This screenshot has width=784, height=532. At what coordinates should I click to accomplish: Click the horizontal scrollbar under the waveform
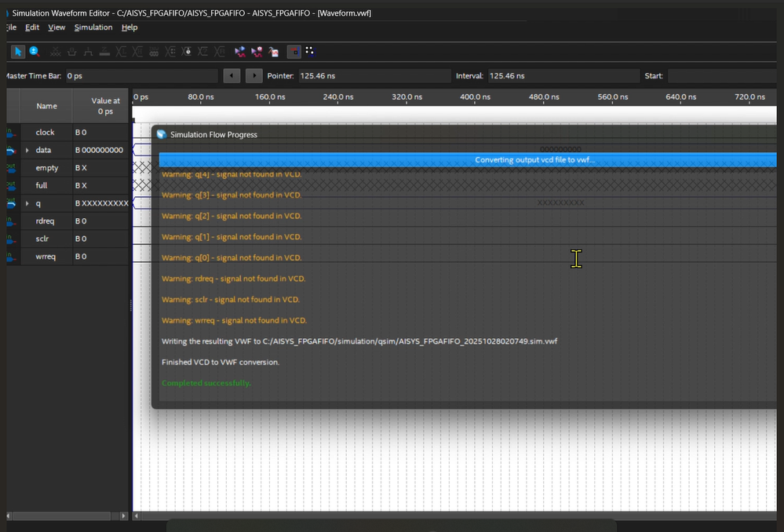click(455, 516)
